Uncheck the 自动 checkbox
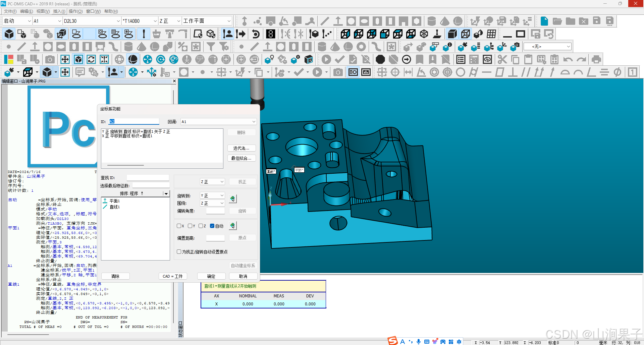This screenshot has width=644, height=345. [212, 226]
